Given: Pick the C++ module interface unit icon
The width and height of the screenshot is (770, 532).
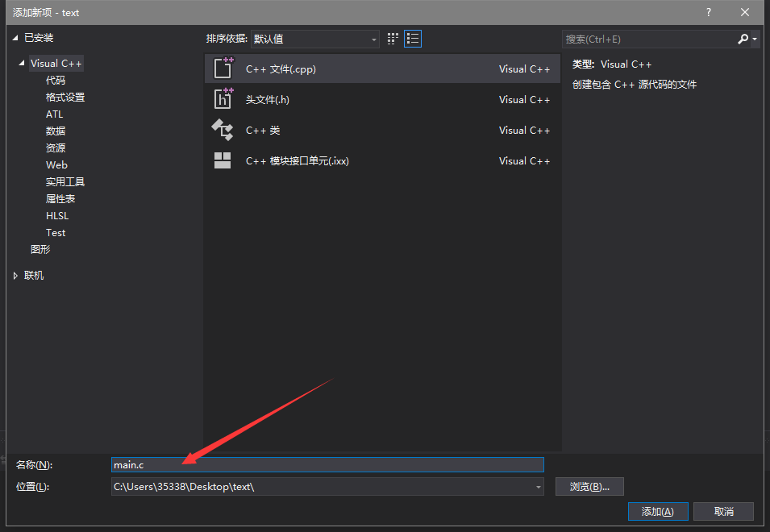Looking at the screenshot, I should pyautogui.click(x=223, y=160).
